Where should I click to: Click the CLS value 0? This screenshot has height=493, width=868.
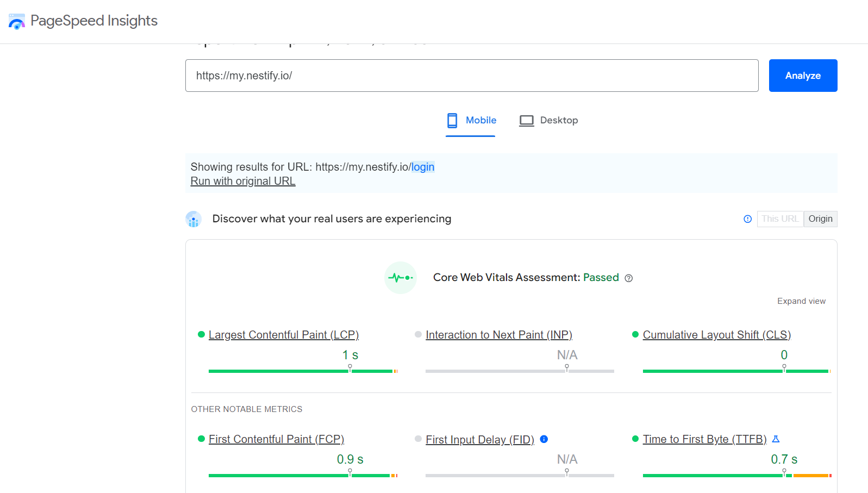coord(784,355)
